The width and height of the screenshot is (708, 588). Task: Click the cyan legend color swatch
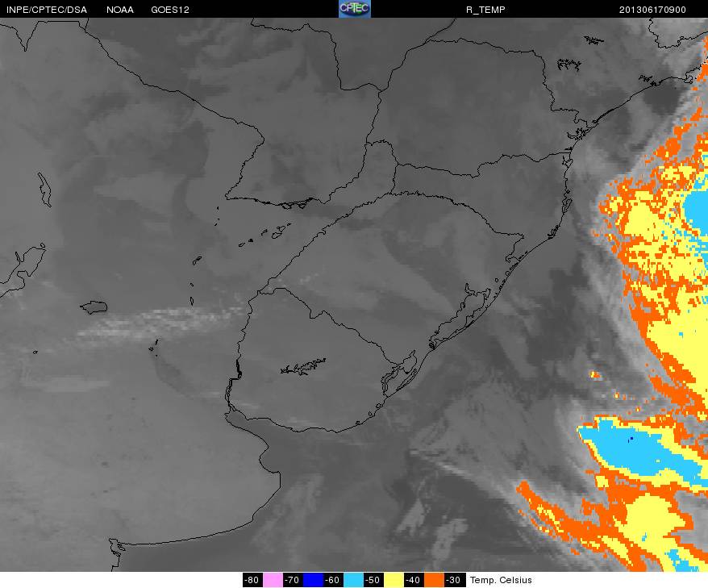click(353, 580)
